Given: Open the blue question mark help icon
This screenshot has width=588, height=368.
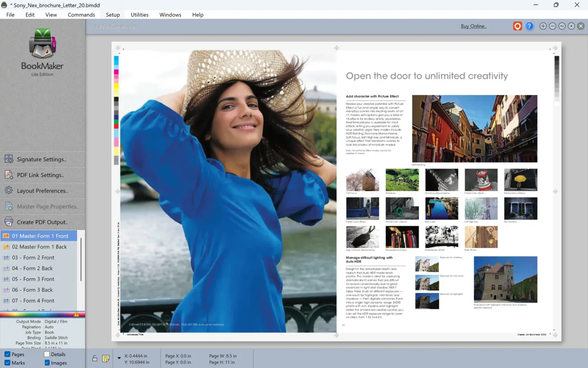Looking at the screenshot, I should click(529, 26).
